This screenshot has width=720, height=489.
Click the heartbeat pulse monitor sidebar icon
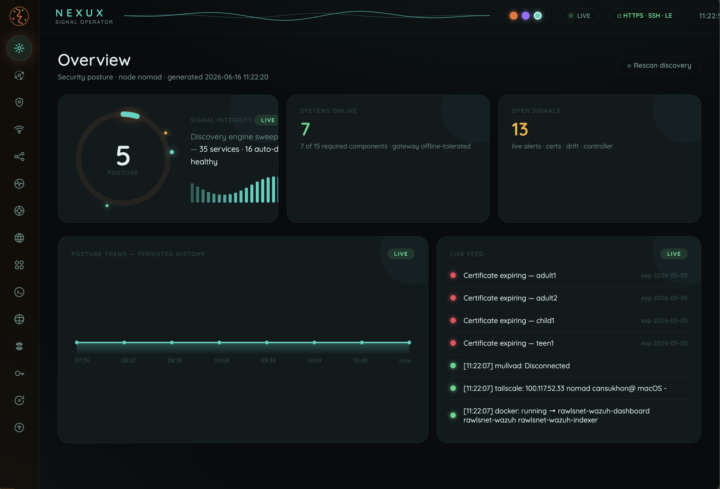[x=19, y=184]
